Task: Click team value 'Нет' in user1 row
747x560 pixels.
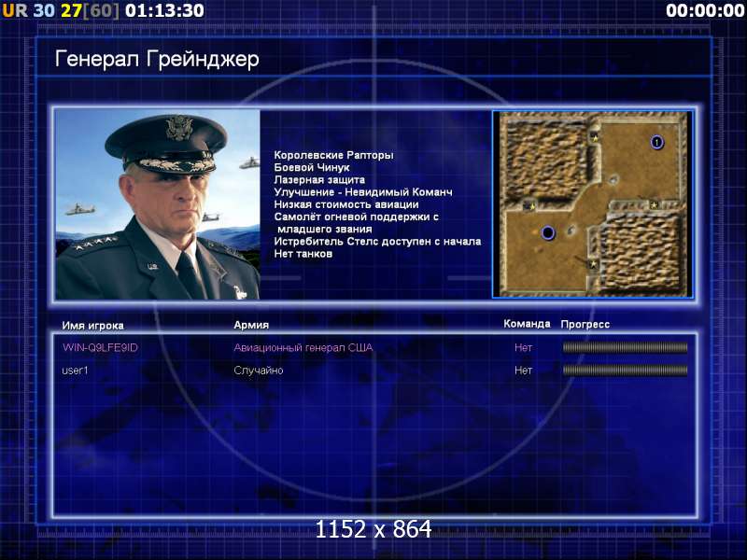Action: tap(523, 370)
